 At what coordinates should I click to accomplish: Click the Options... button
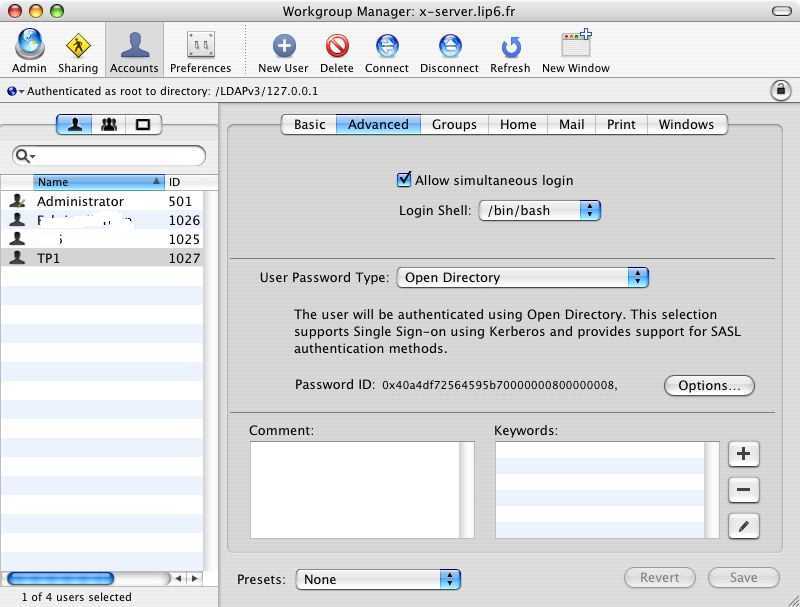709,385
